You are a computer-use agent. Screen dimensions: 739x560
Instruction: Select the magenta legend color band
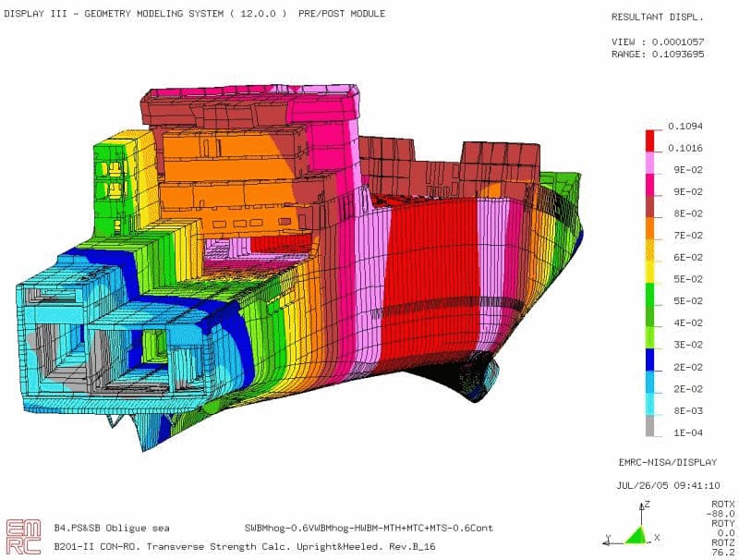pos(650,184)
